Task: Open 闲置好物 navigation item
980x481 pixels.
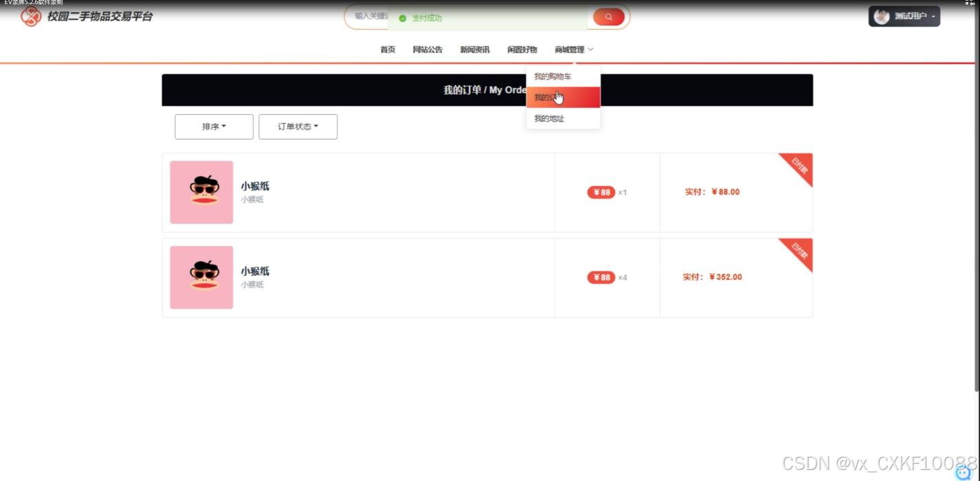Action: [x=523, y=49]
